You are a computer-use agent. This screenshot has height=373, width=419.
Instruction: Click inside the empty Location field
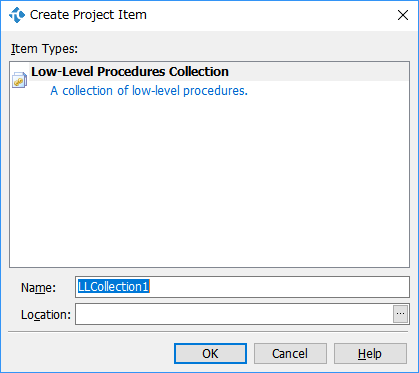(234, 314)
